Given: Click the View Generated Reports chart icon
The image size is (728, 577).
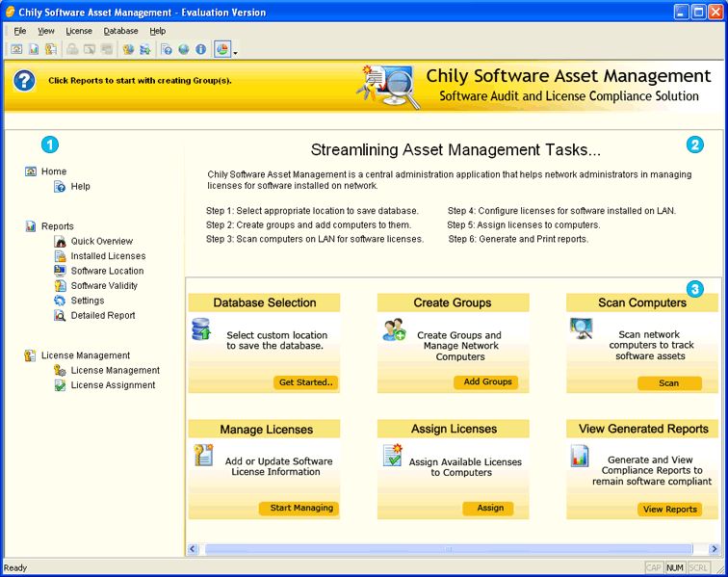Looking at the screenshot, I should pos(580,456).
